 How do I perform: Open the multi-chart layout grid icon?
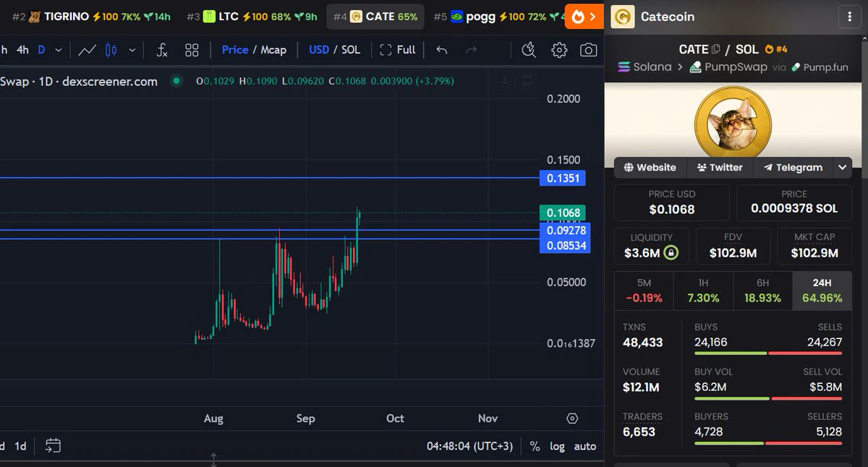(x=192, y=50)
